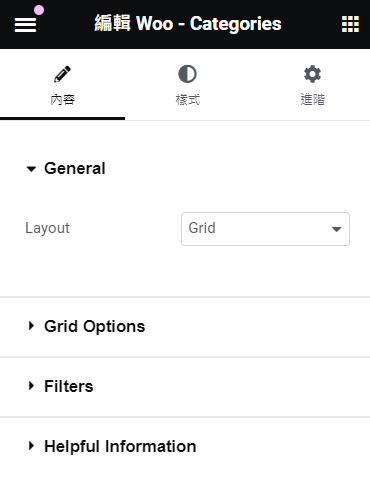Click the pencil content icon
Image resolution: width=370 pixels, height=488 pixels.
pyautogui.click(x=62, y=74)
